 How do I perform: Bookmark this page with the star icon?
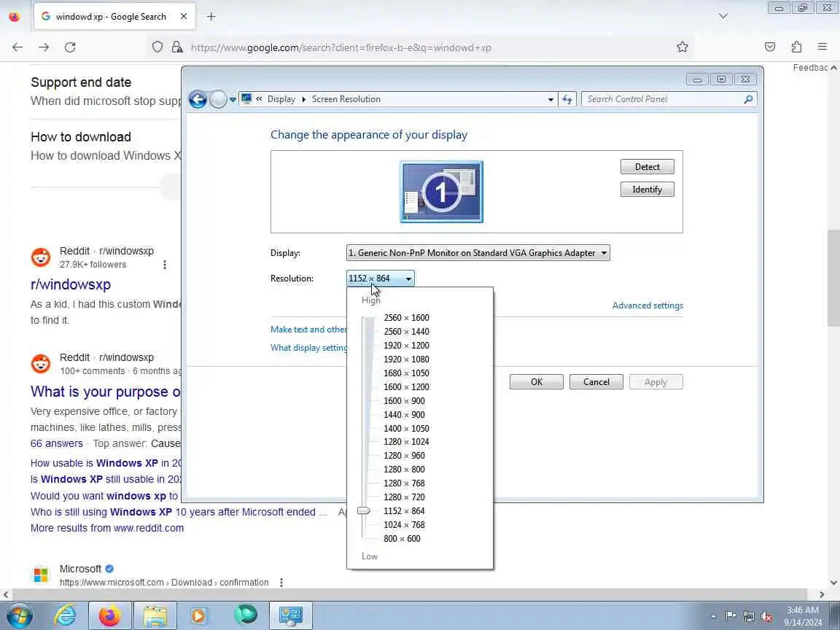(x=682, y=47)
